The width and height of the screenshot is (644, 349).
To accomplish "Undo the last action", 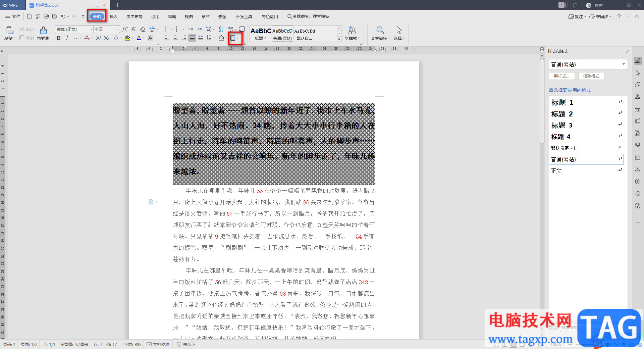I will pyautogui.click(x=63, y=16).
